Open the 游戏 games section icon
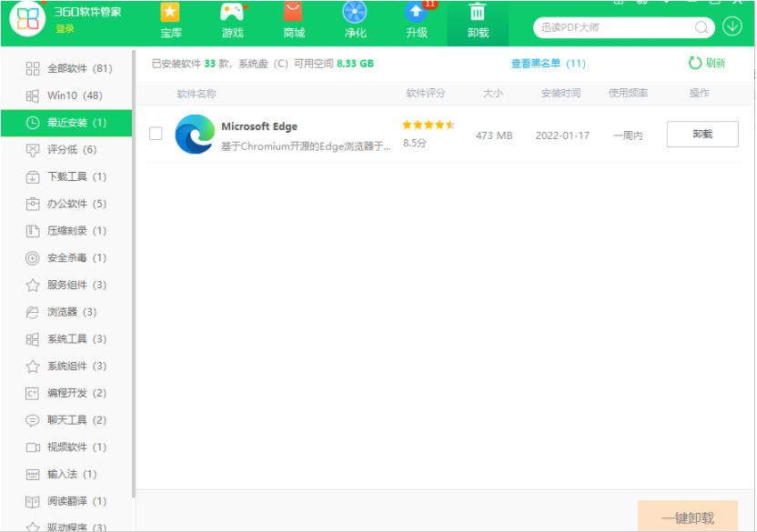Screen dimensions: 757x532 (232, 14)
